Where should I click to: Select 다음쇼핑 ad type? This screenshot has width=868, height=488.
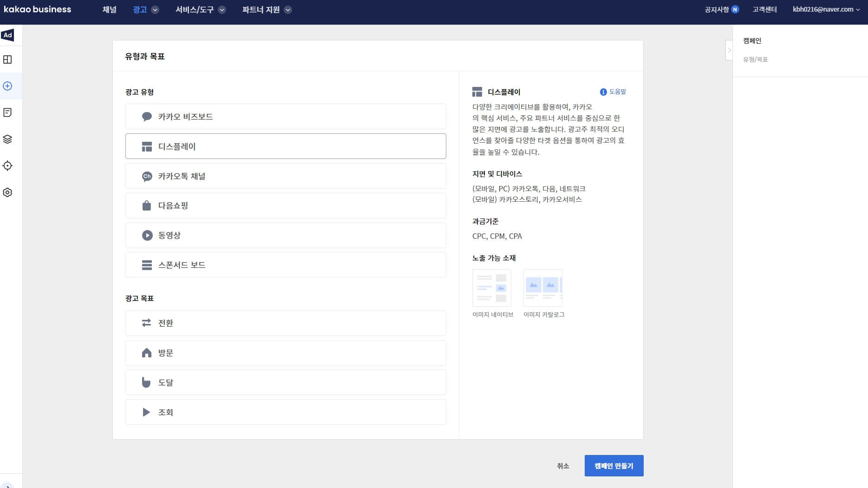coord(286,205)
